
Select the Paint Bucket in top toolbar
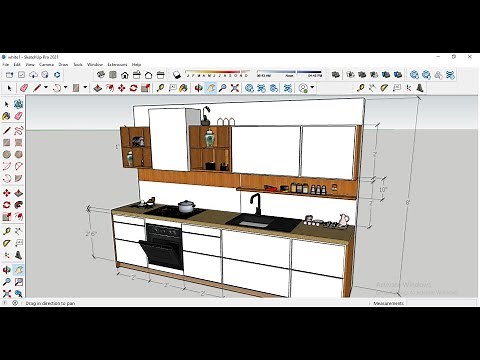point(183,88)
